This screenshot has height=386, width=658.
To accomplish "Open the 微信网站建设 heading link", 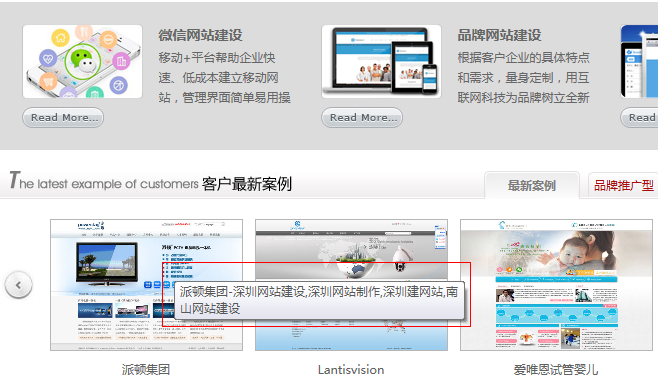I will [200, 35].
